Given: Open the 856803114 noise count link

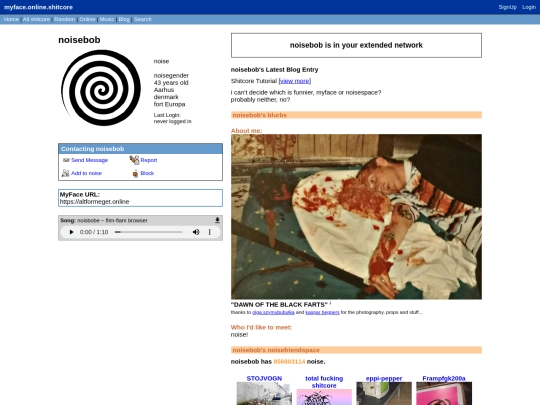Looking at the screenshot, I should [x=289, y=362].
